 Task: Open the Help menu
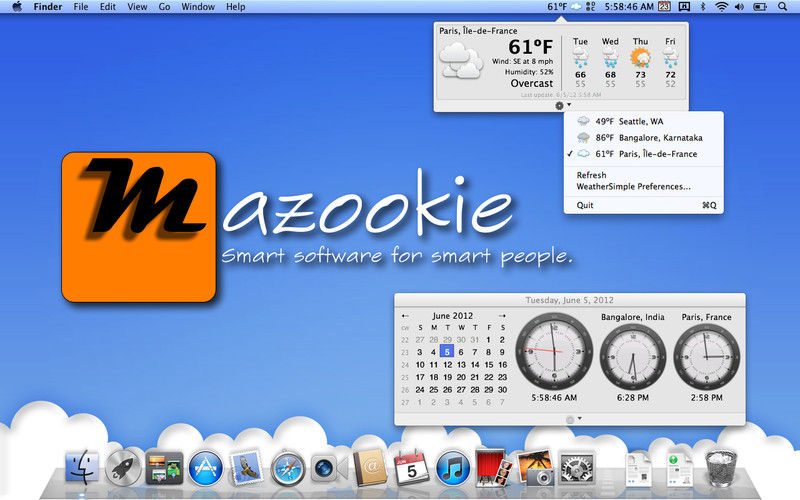coord(236,7)
